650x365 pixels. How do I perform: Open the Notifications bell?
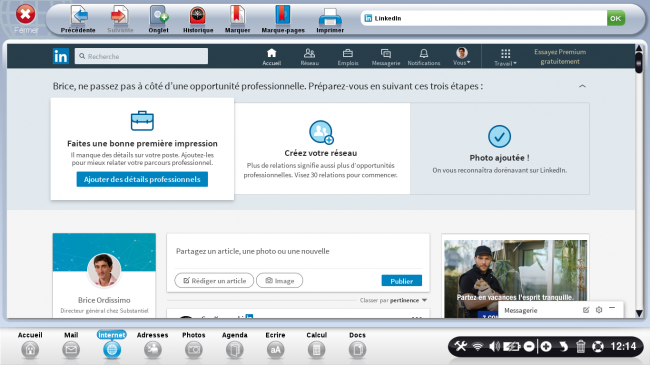[x=424, y=57]
